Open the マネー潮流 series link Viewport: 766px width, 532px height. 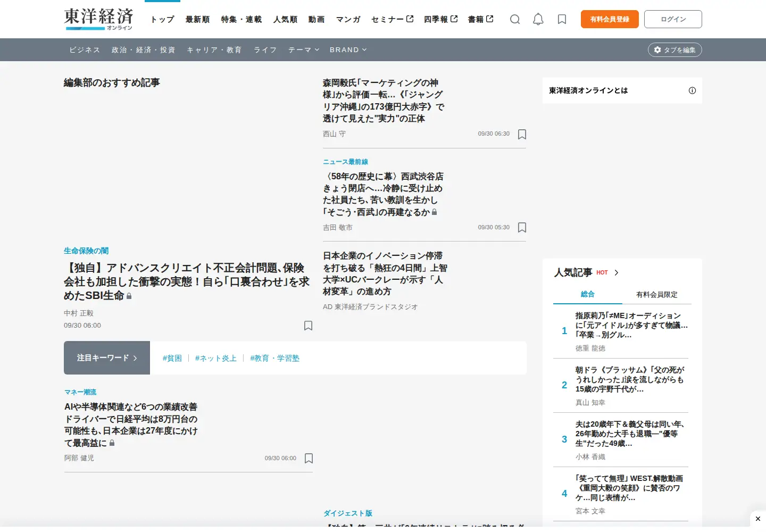[80, 392]
